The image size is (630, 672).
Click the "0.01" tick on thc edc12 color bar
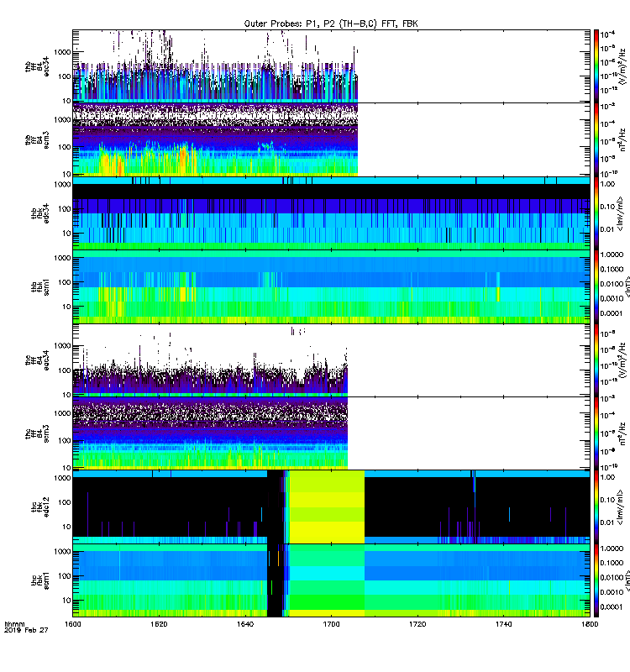point(607,522)
